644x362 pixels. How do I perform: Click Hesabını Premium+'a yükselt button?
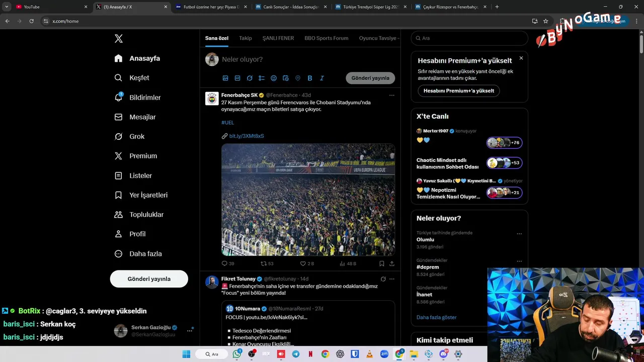click(x=458, y=91)
